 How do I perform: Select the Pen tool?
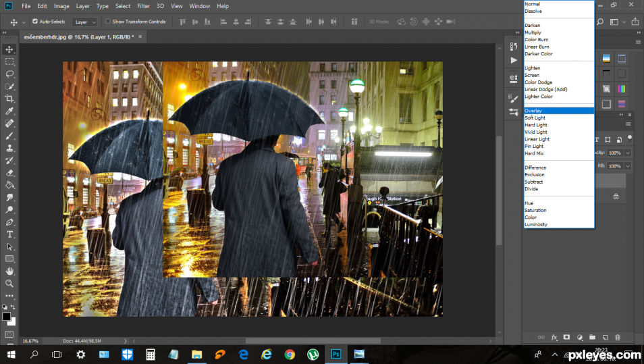coord(9,222)
